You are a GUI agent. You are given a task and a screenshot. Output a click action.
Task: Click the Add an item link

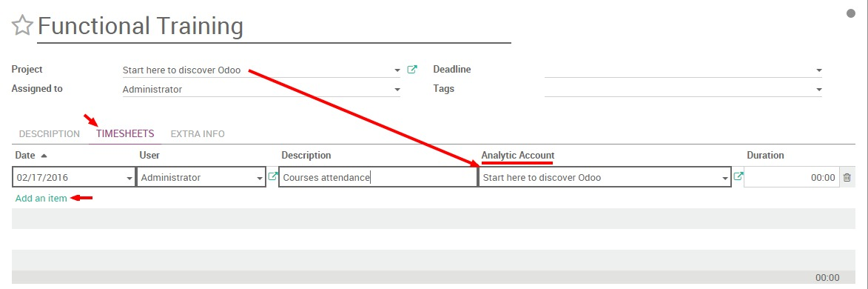(41, 198)
